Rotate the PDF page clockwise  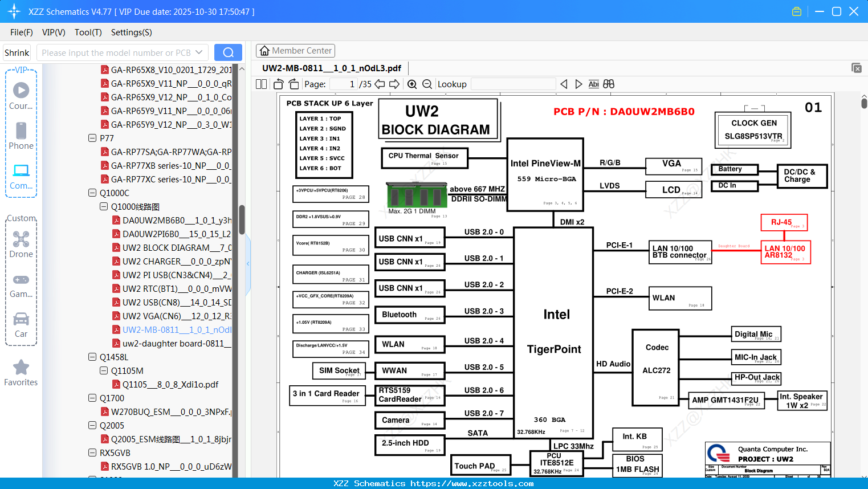294,84
